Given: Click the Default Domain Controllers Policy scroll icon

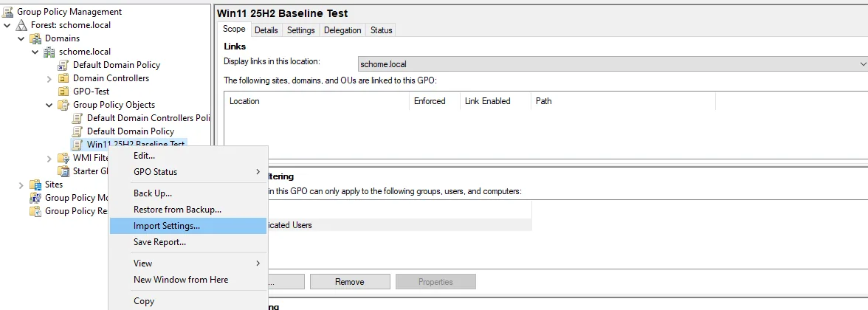Looking at the screenshot, I should pos(77,118).
